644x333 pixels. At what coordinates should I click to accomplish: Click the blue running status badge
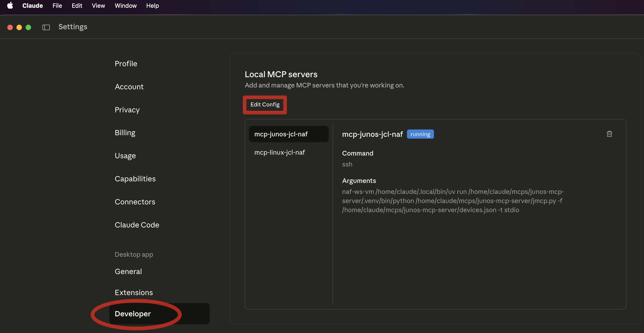420,134
